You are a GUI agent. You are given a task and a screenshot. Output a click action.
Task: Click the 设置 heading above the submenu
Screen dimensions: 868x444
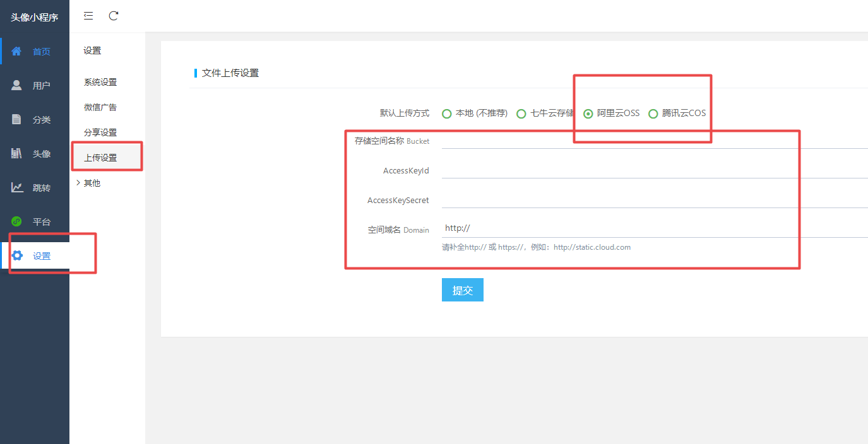(x=92, y=50)
